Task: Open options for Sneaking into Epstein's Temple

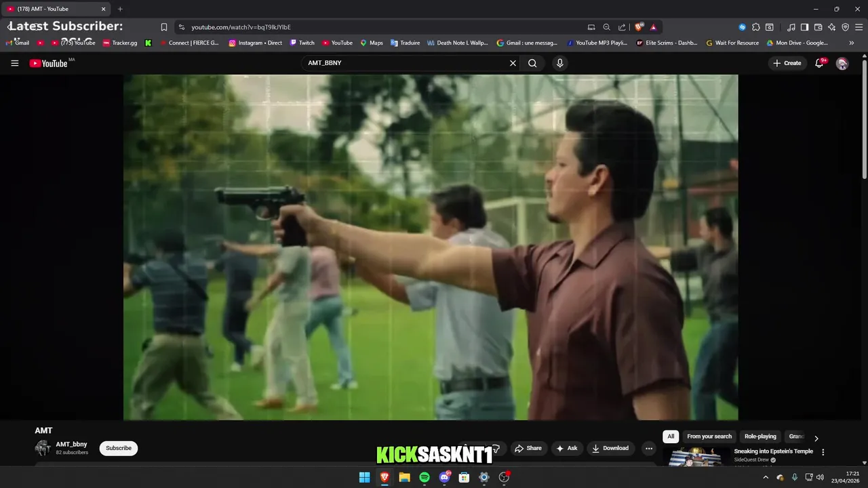Action: 823,452
